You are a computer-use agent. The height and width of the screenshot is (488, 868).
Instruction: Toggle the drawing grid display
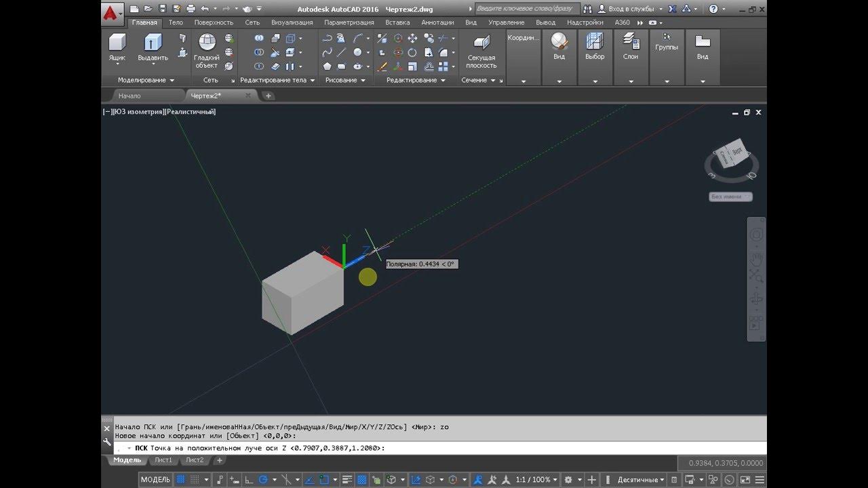180,480
